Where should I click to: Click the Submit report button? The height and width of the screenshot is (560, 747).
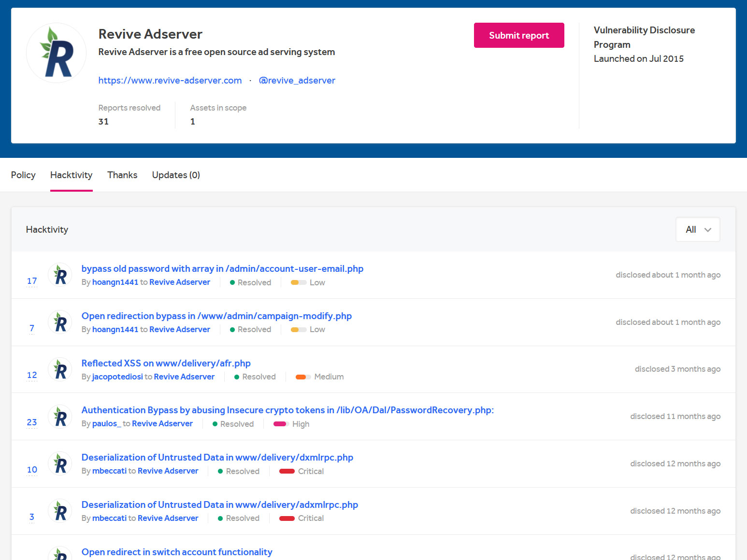[x=519, y=35]
